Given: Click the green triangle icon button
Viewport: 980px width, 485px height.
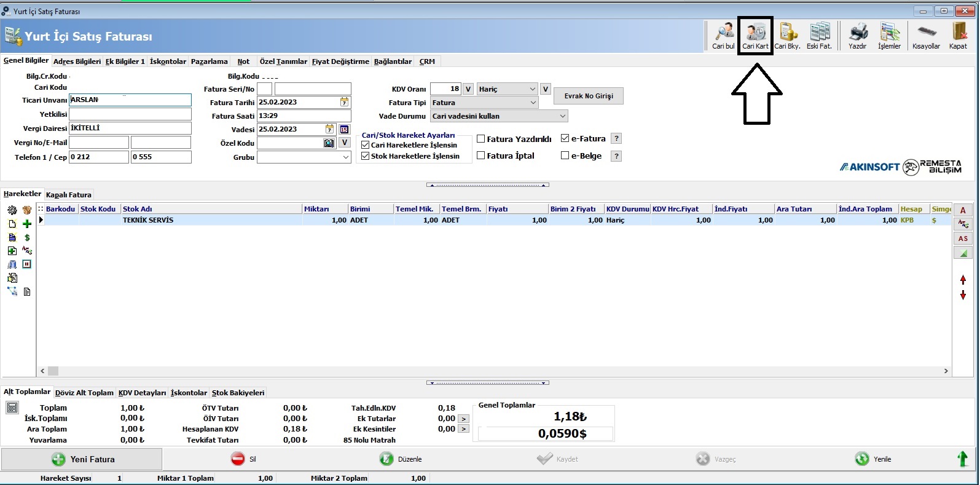Looking at the screenshot, I should [963, 253].
